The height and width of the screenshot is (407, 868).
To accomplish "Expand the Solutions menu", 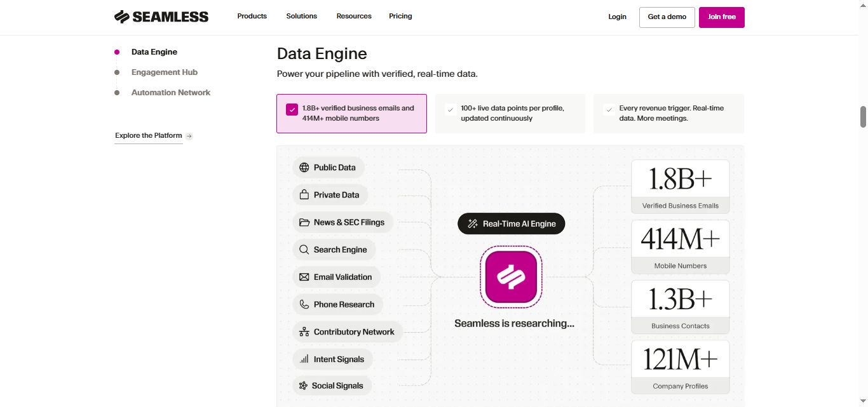I will (301, 16).
